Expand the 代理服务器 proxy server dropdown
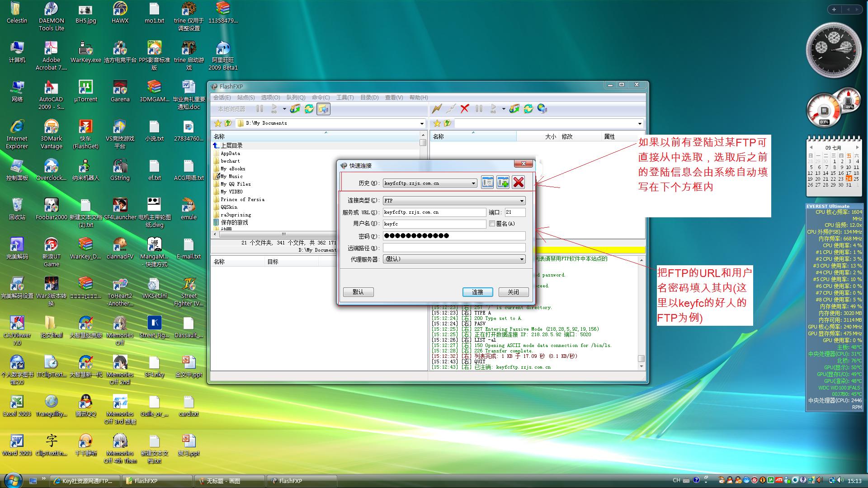The height and width of the screenshot is (488, 868). [x=522, y=259]
